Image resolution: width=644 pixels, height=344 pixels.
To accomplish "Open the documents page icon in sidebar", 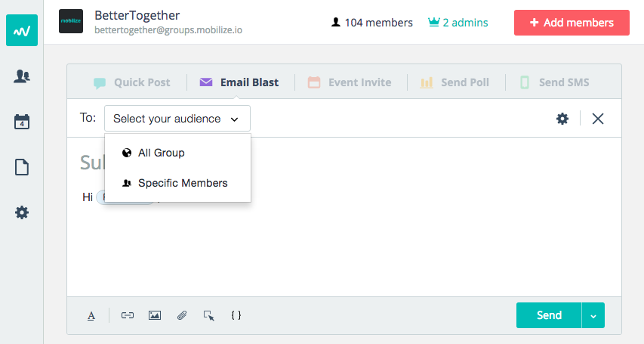I will [22, 167].
